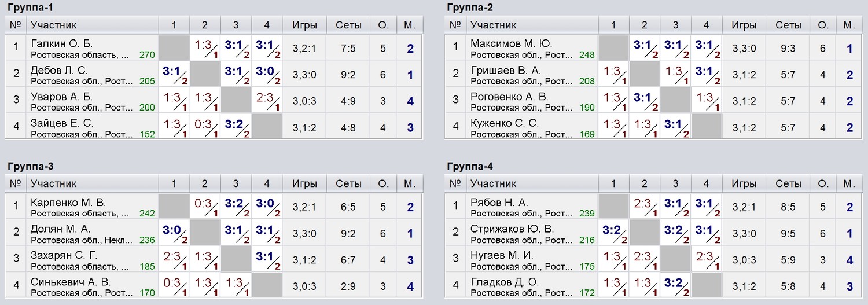
Task: Click the Сеты column header in Группа-3
Action: coord(348,183)
